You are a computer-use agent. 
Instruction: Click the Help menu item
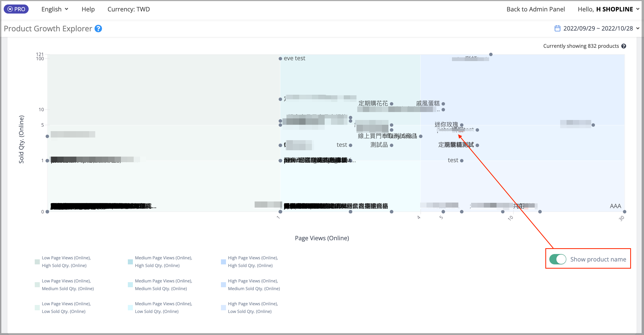click(x=88, y=9)
